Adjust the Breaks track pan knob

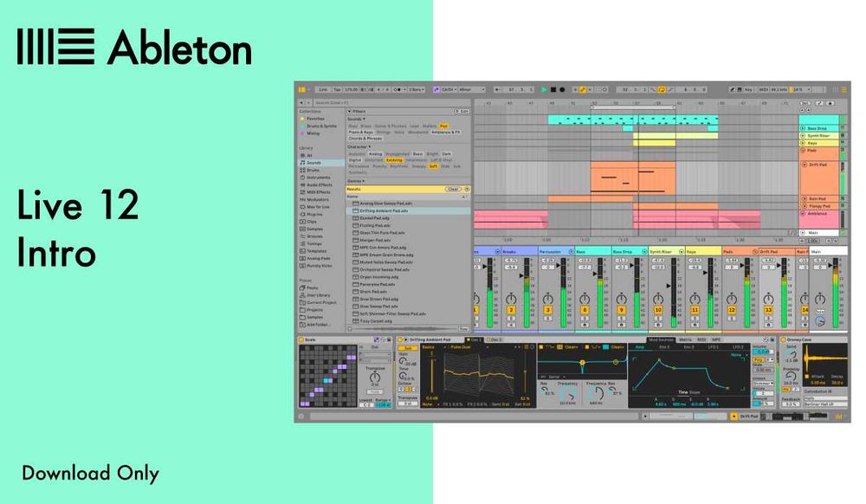pos(511,300)
